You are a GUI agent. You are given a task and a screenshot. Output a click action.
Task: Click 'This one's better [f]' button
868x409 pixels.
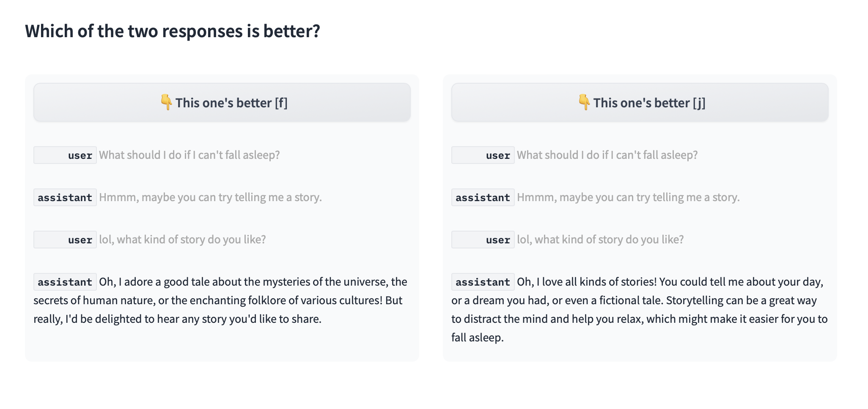pyautogui.click(x=222, y=103)
